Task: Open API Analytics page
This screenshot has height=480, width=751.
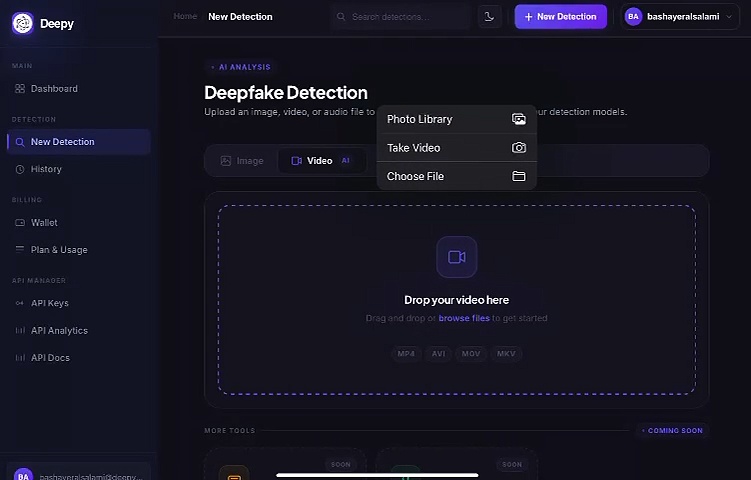Action: coord(79,331)
